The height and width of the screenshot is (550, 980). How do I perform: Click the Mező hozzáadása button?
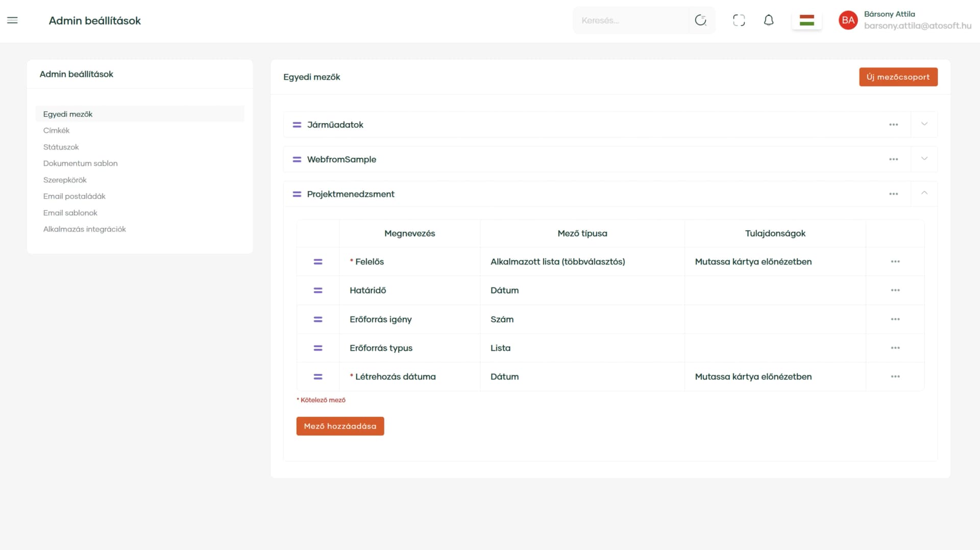(340, 426)
